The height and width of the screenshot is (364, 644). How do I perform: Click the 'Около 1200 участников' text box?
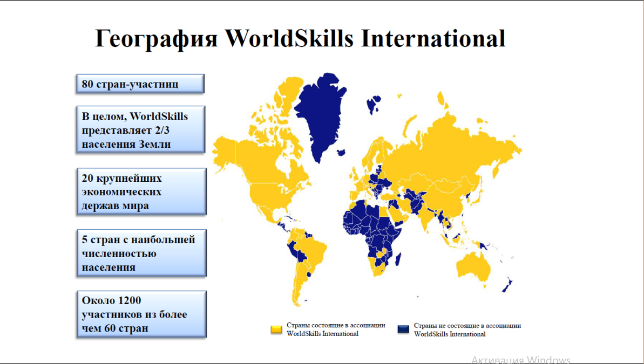141,314
